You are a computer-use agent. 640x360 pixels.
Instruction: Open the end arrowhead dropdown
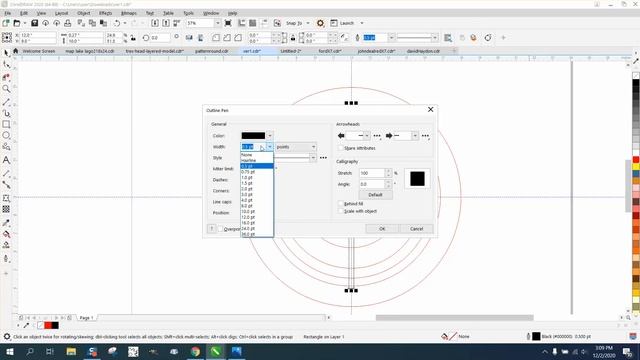(415, 136)
